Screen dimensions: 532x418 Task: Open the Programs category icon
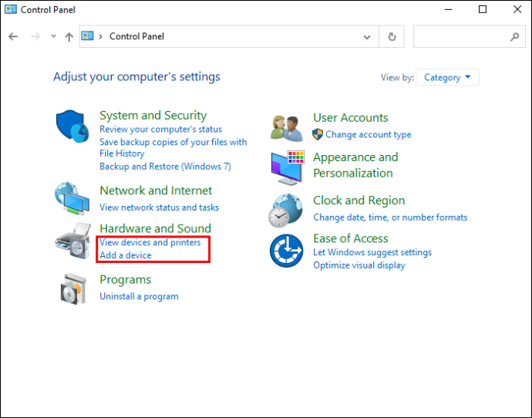click(72, 288)
